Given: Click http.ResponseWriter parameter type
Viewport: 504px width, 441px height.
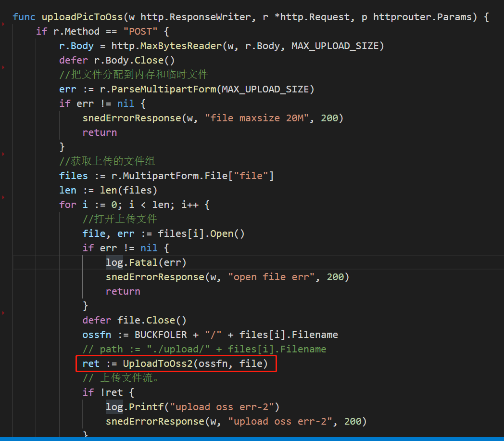Looking at the screenshot, I should click(195, 17).
